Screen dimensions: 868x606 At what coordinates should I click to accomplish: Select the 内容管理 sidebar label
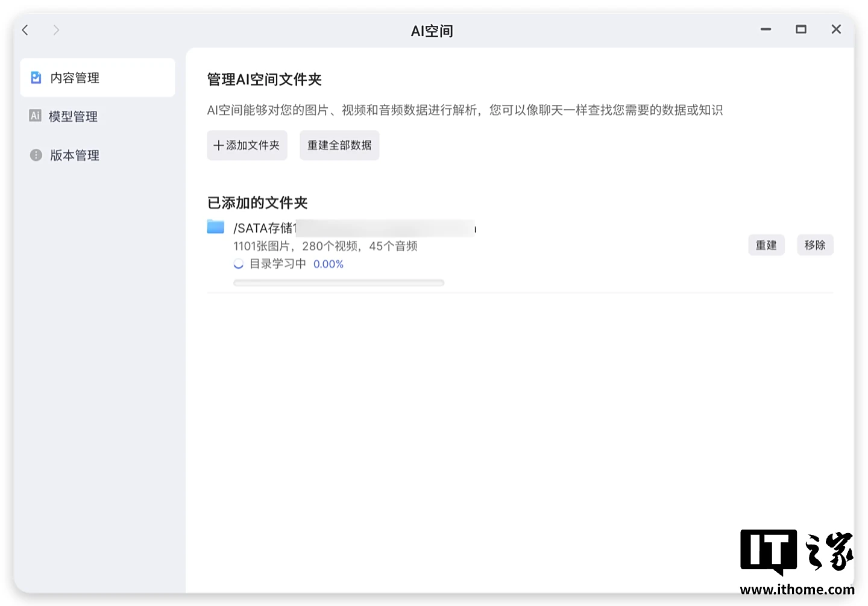[x=75, y=78]
